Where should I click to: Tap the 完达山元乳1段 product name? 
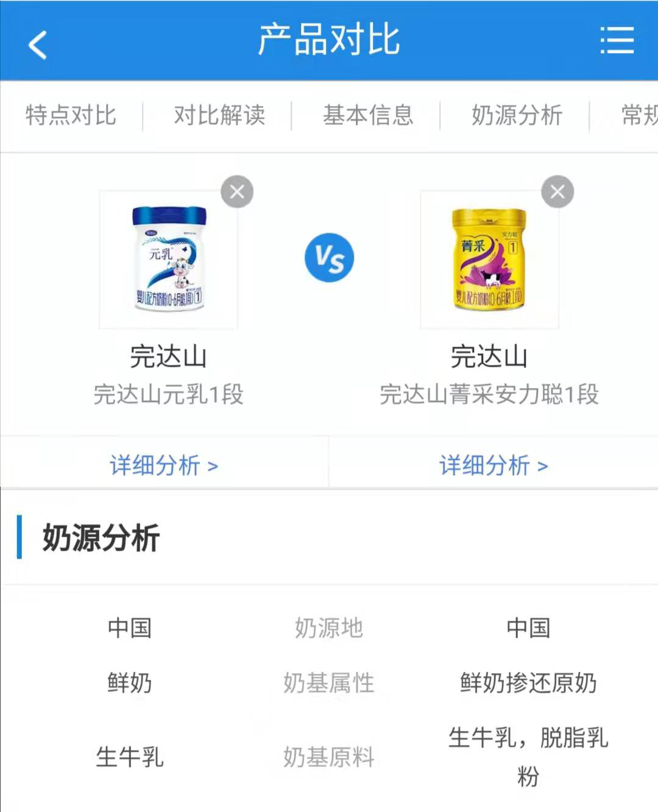[x=169, y=394]
